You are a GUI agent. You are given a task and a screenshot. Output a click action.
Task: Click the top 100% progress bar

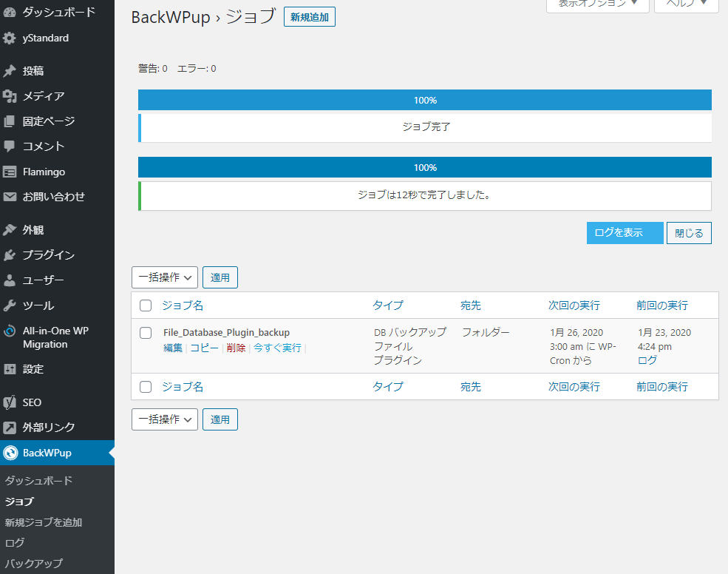point(425,100)
